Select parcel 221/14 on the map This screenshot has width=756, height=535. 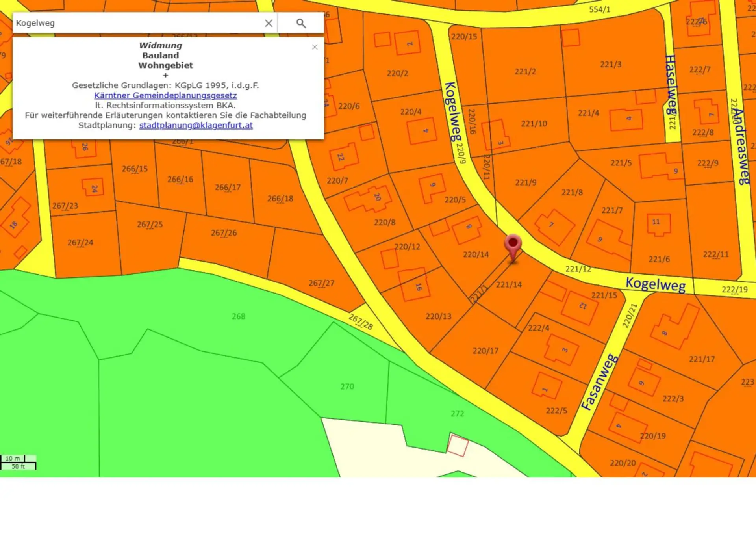pos(509,284)
